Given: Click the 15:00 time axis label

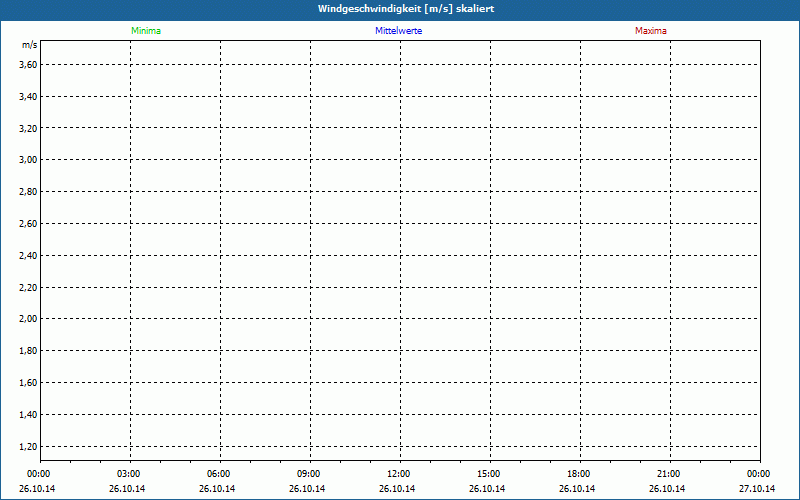Looking at the screenshot, I should click(489, 474).
